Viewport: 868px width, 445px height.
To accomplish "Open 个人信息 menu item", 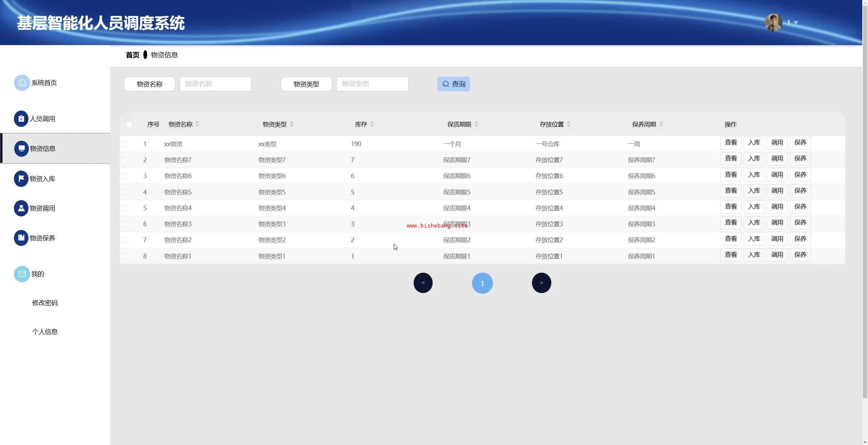I will coord(45,332).
